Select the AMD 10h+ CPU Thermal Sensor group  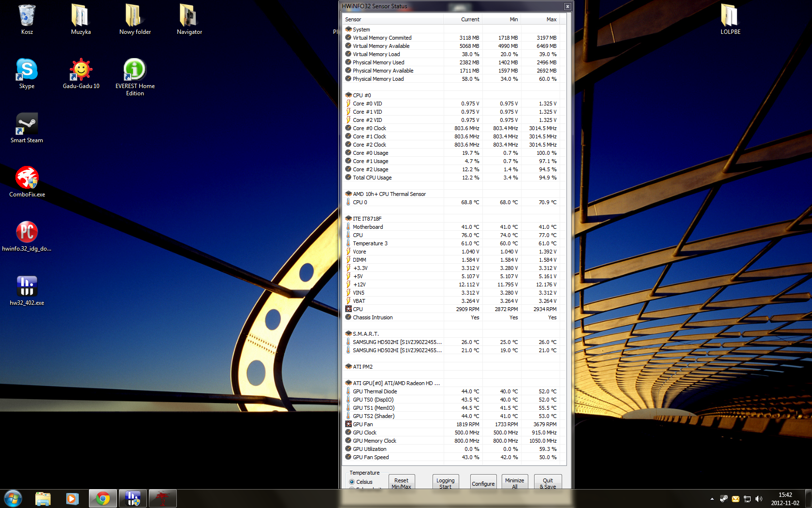tap(451, 194)
